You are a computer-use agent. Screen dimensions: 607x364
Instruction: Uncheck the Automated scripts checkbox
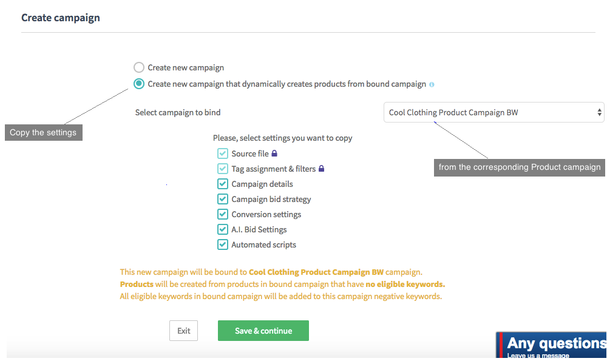click(x=223, y=244)
